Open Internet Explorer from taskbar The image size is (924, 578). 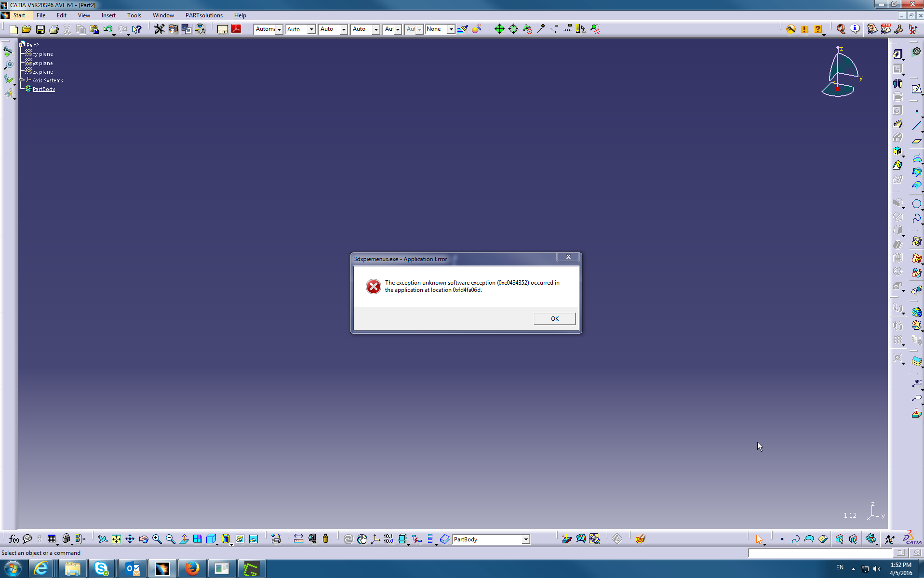pyautogui.click(x=41, y=569)
